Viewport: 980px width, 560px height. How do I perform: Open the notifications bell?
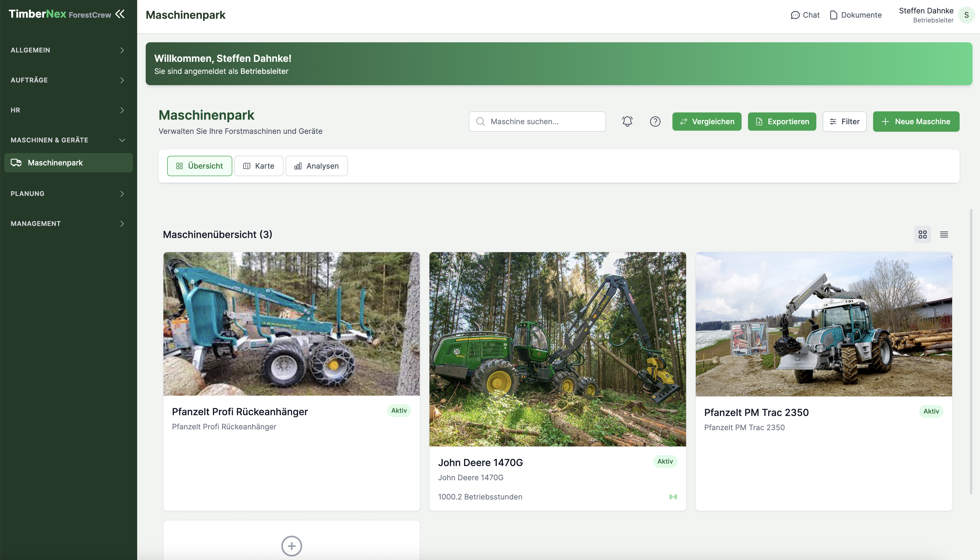(627, 122)
